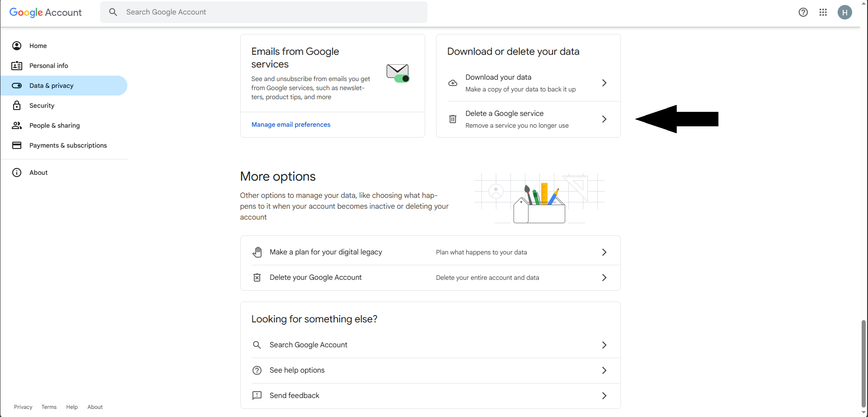Click the hand icon for digital legacy
868x417 pixels.
pos(257,252)
